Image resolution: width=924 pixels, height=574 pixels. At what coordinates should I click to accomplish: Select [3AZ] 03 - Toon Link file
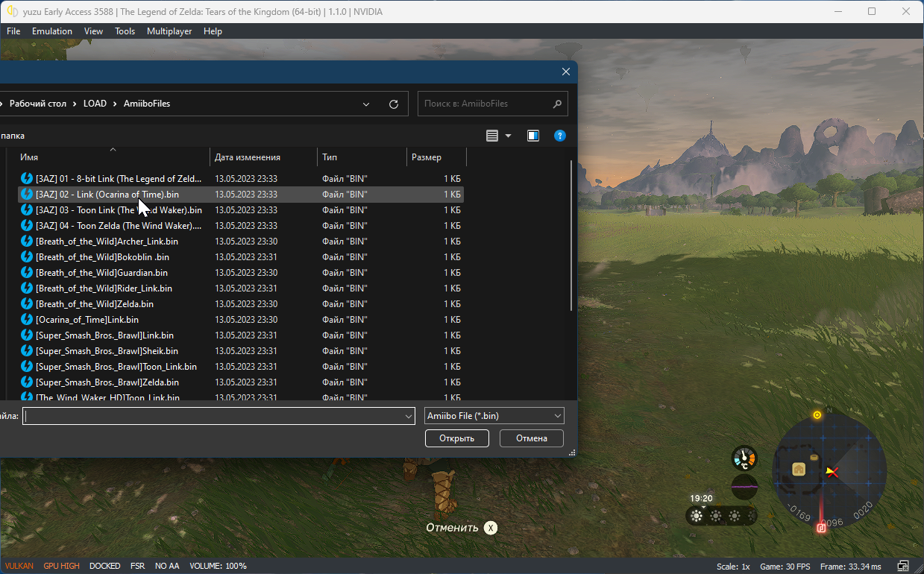pos(241,210)
